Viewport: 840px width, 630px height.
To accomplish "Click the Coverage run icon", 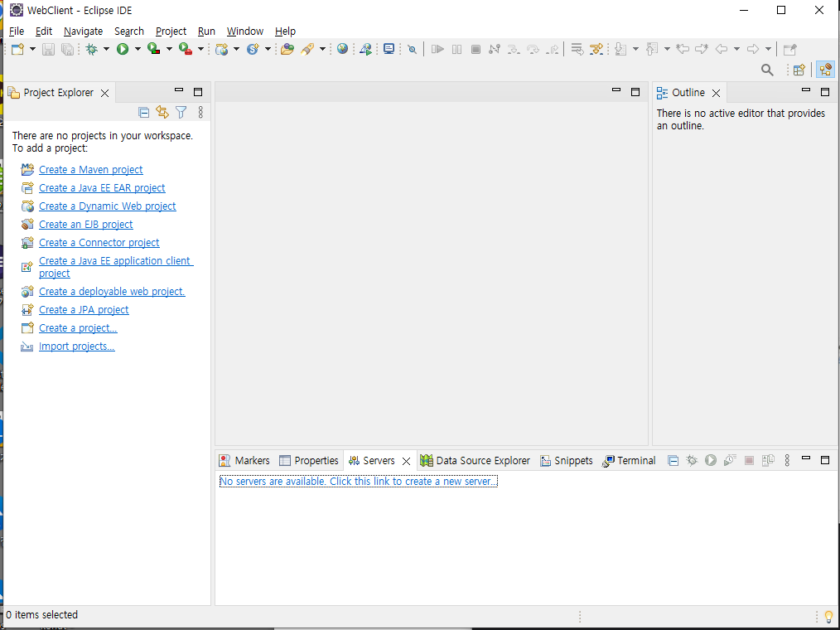I will click(x=154, y=50).
